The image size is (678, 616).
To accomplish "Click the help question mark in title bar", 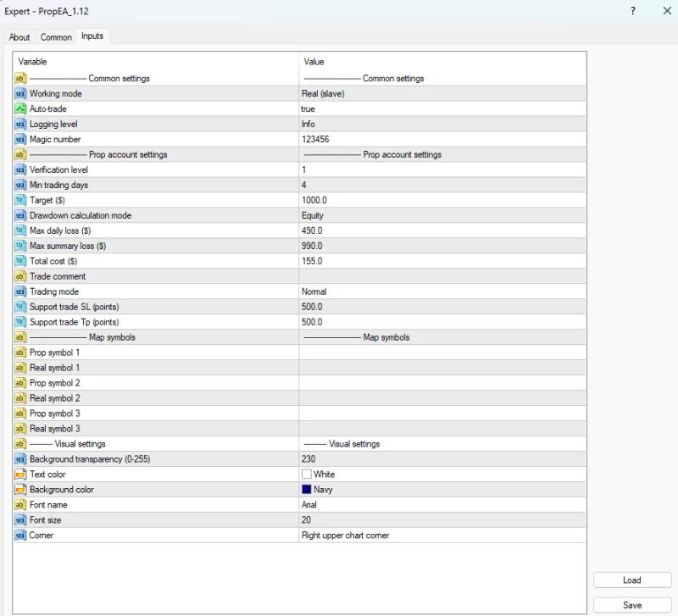I will coord(632,11).
